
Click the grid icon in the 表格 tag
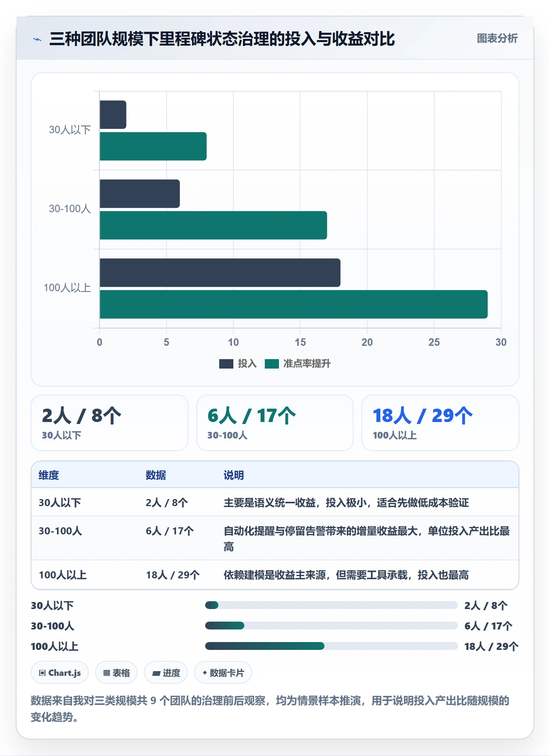[x=106, y=673]
